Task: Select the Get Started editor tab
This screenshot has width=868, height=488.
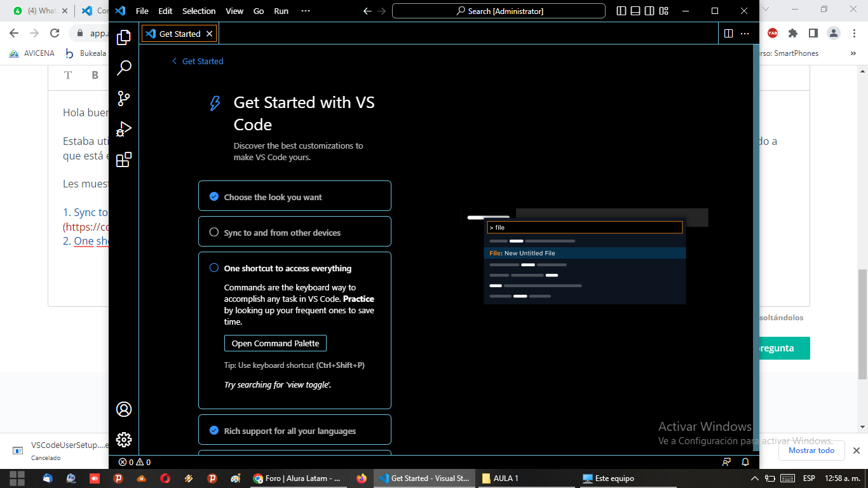Action: click(x=179, y=34)
